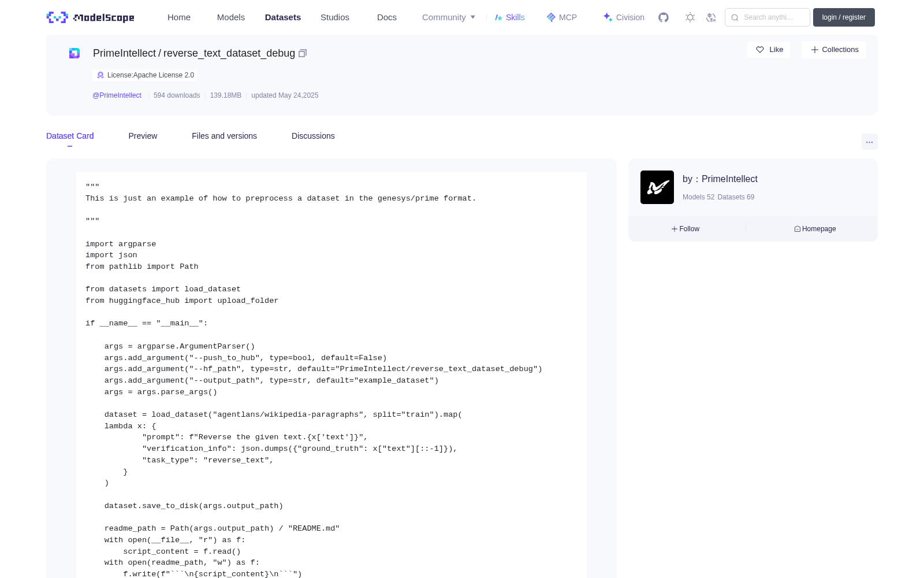This screenshot has width=924, height=578.
Task: Follow the PrimeIntellect organization
Action: pyautogui.click(x=685, y=229)
